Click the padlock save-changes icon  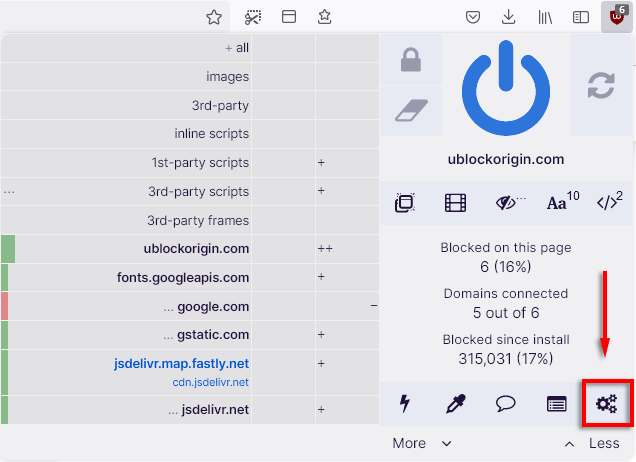point(411,60)
